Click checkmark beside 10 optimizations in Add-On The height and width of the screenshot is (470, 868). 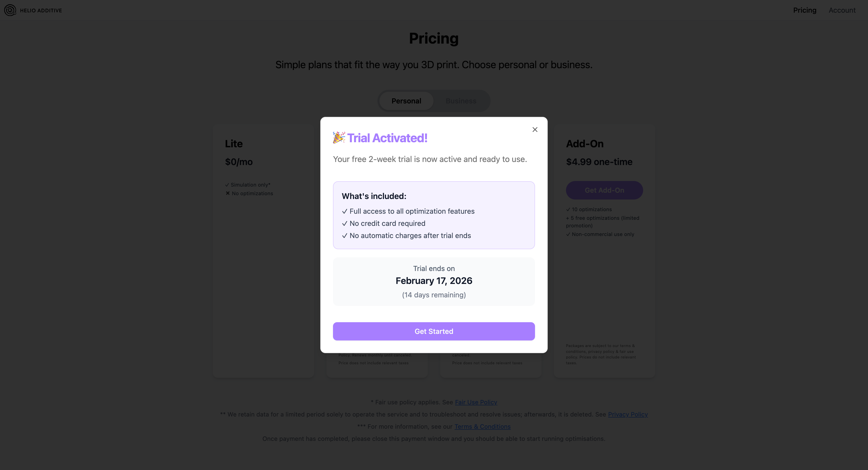[x=568, y=209]
